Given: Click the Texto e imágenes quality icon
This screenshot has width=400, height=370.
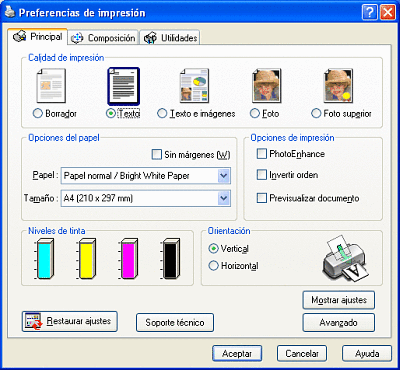Looking at the screenshot, I should pyautogui.click(x=194, y=86).
